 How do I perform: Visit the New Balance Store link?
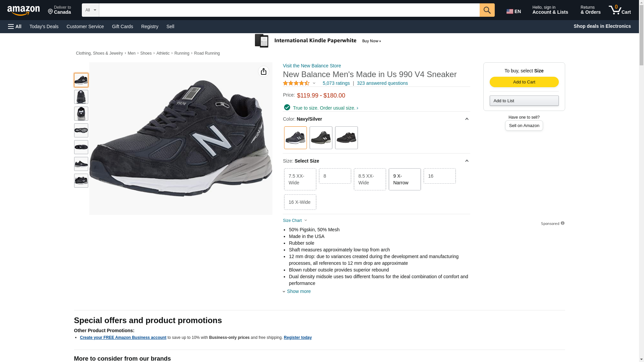click(312, 66)
